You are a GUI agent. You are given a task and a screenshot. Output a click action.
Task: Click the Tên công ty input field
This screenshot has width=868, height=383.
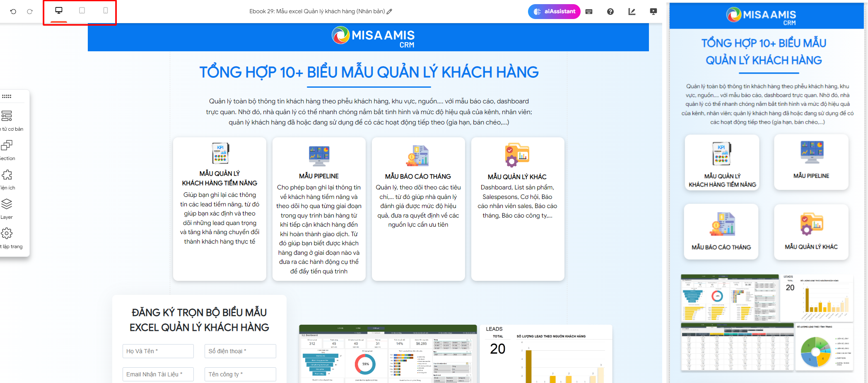[240, 374]
